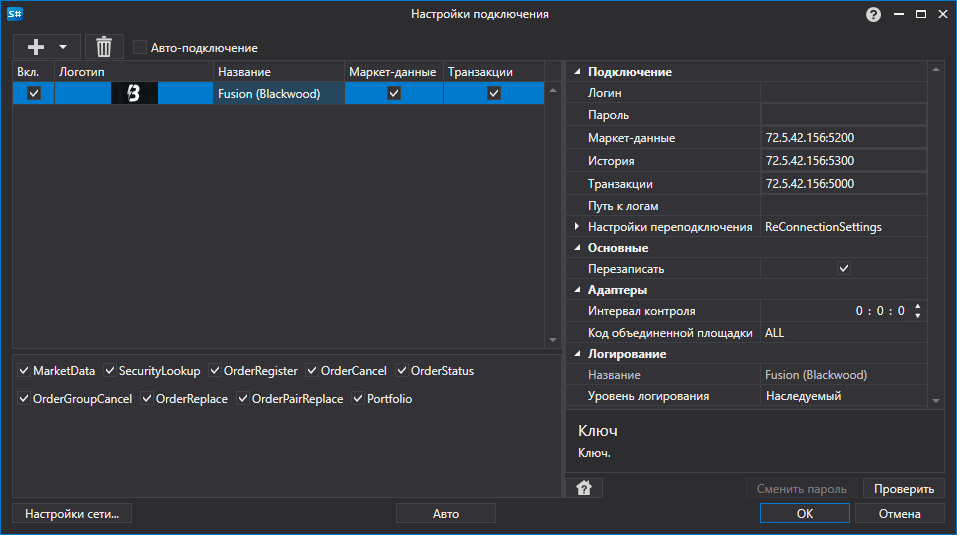
Task: Open Уровень логирования dropdown value
Action: click(x=843, y=396)
